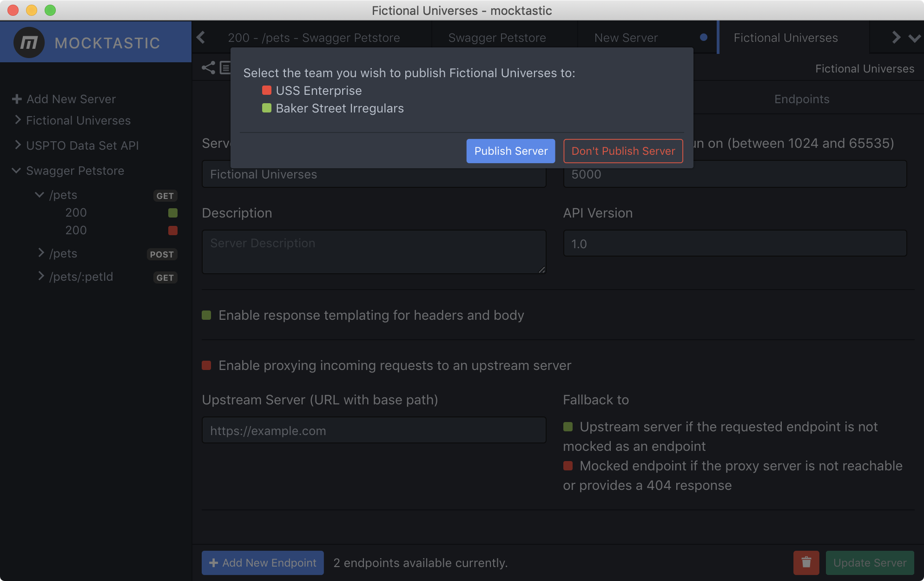Collapse the /pets GET endpoint
The height and width of the screenshot is (581, 924).
point(40,195)
